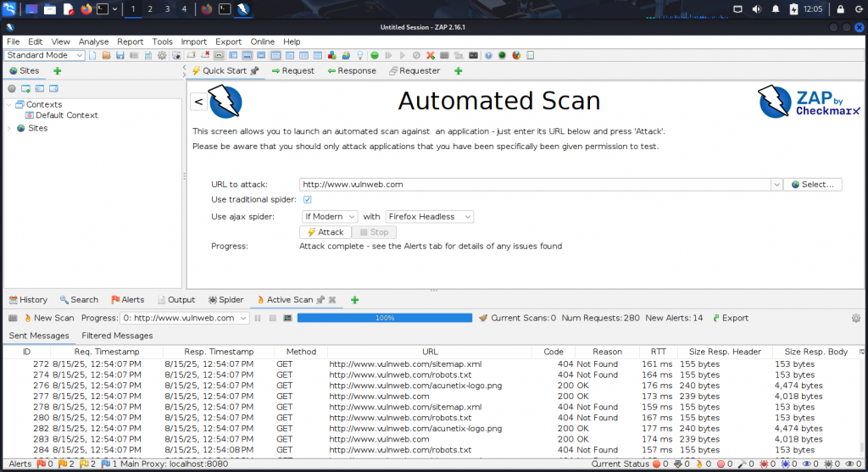Switch to the Response tab
This screenshot has height=472, width=868.
[x=352, y=71]
